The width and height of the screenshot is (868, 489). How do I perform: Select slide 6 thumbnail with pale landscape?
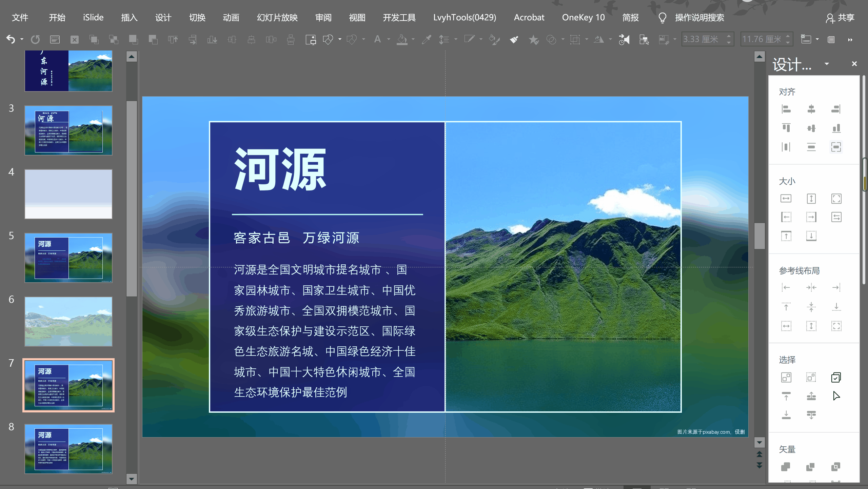(x=68, y=321)
